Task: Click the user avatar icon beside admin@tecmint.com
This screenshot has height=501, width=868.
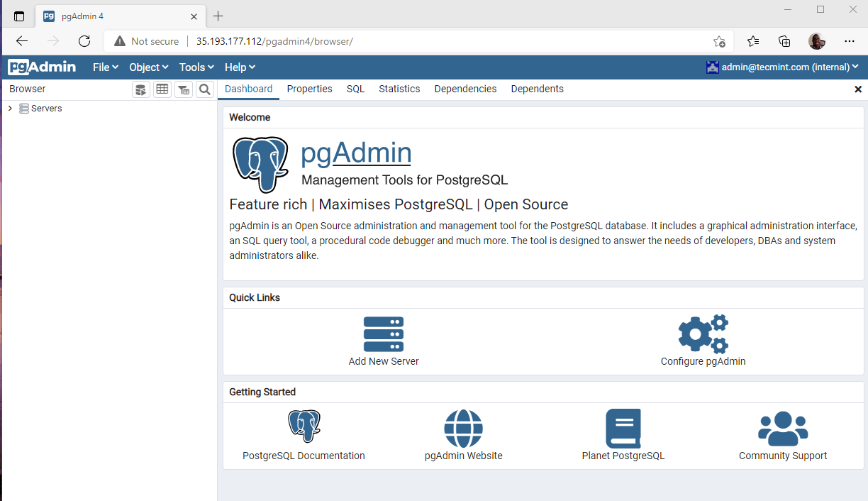Action: pyautogui.click(x=713, y=67)
